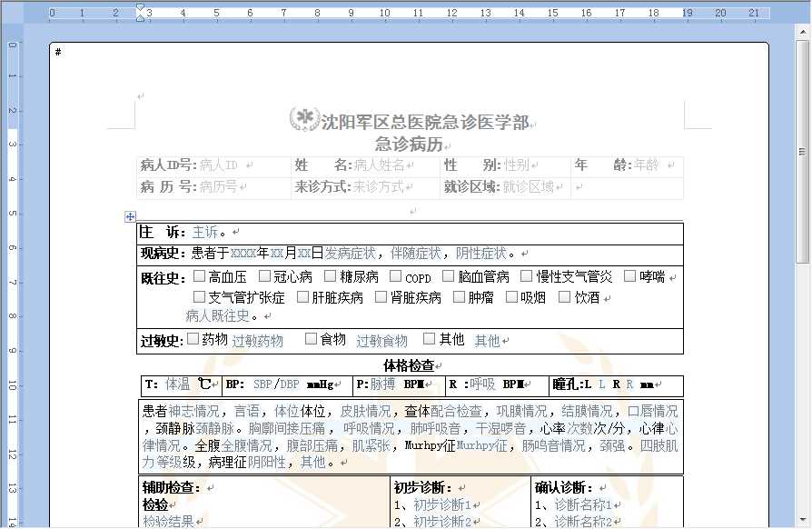Click the 病人既往史 placeholder

click(x=217, y=315)
